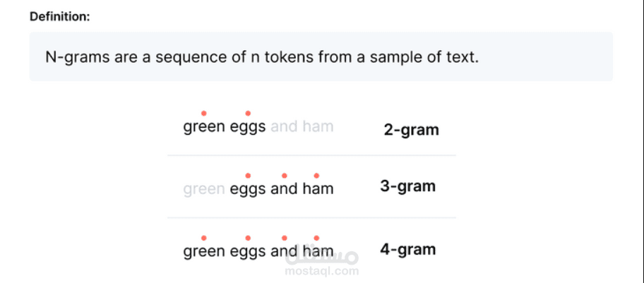Click the word "eggs" in the 3-gram row

coord(248,189)
